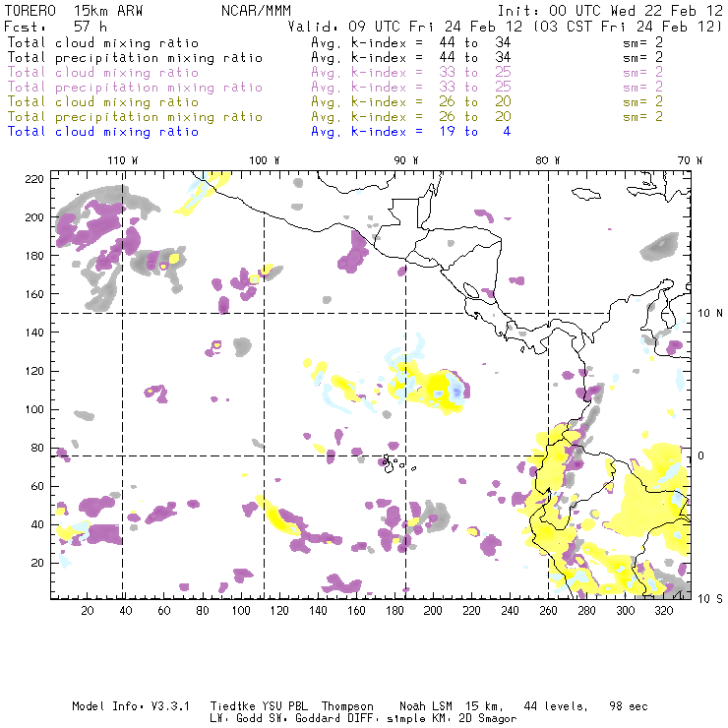Select '160' tick label on the vertical axis
Screen dimensions: 728x728
(x=34, y=294)
